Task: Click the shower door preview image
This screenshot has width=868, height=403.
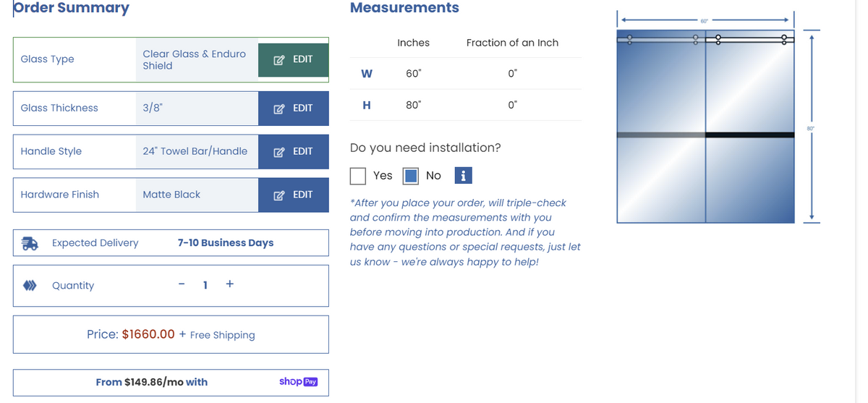Action: pyautogui.click(x=705, y=127)
